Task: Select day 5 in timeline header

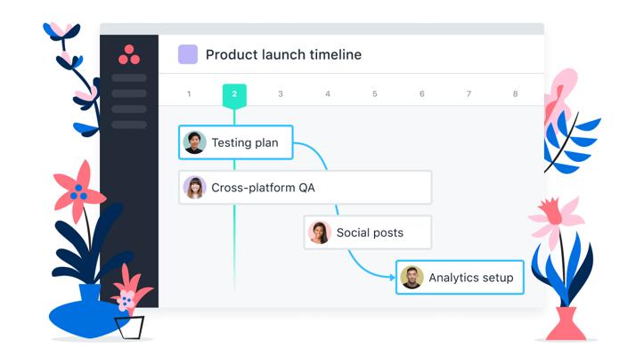Action: [x=375, y=94]
